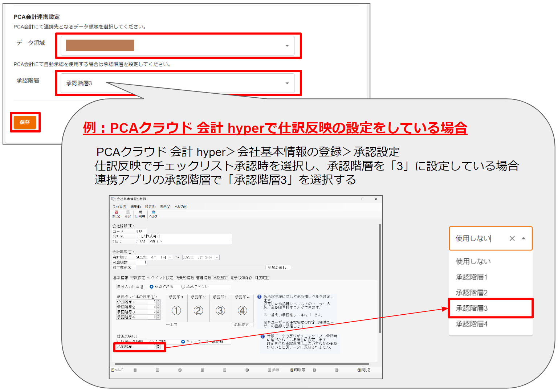The height and width of the screenshot is (392, 558).
Task: Open the 会計期間 end date dropdown
Action: tap(217, 258)
